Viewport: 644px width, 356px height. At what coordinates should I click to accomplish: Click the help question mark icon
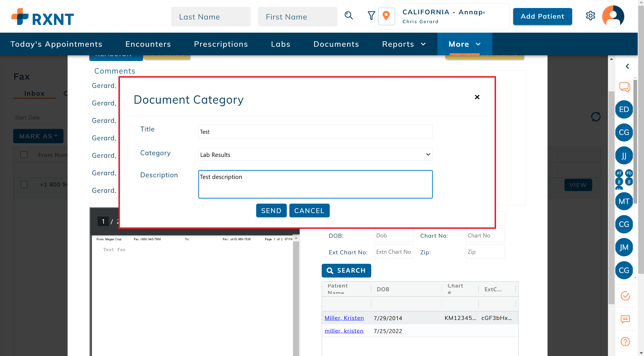point(625,341)
